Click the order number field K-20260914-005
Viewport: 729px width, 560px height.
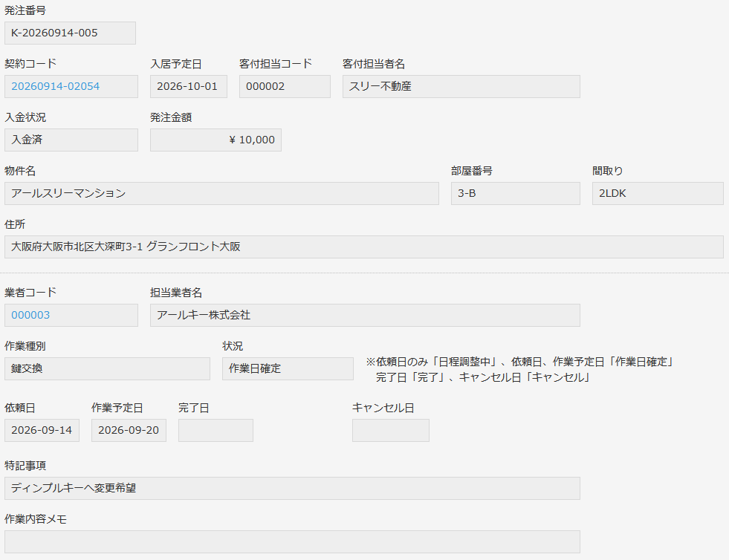tap(70, 33)
